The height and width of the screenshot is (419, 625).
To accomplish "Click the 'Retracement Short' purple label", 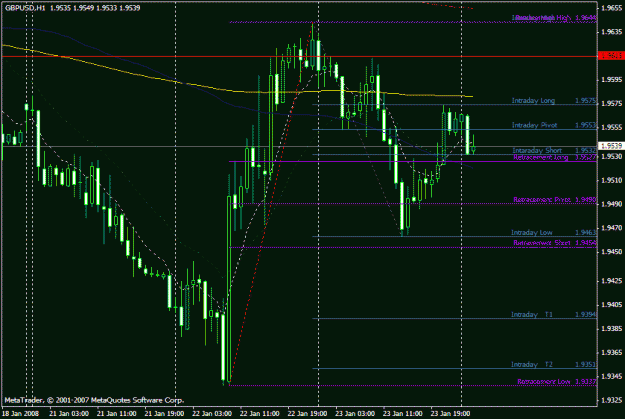I will click(x=542, y=243).
